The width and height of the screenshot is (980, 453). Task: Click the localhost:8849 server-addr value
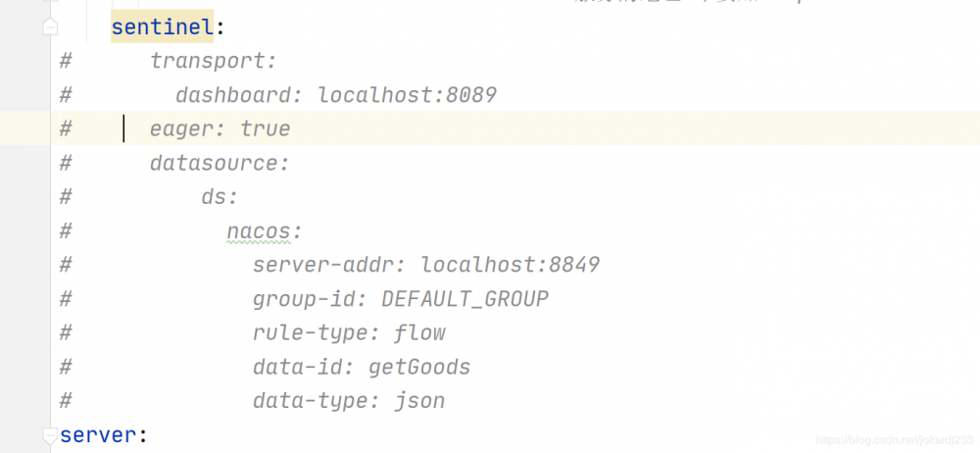tap(510, 265)
